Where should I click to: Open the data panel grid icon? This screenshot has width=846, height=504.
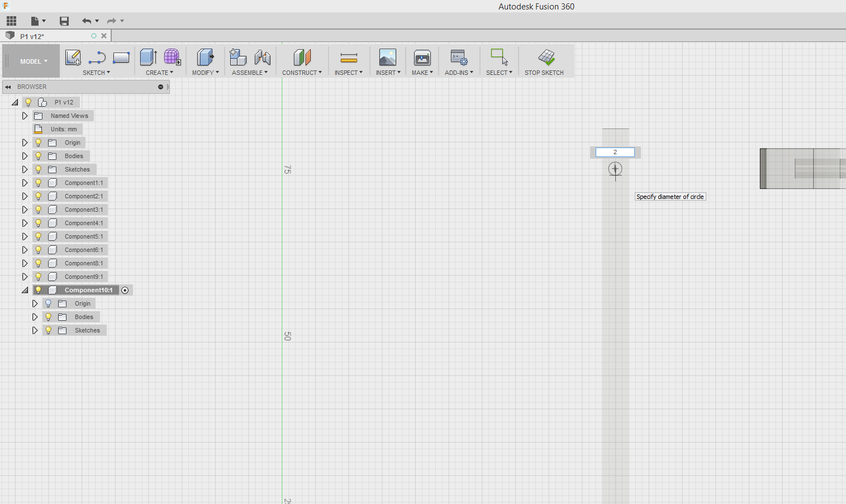tap(12, 21)
